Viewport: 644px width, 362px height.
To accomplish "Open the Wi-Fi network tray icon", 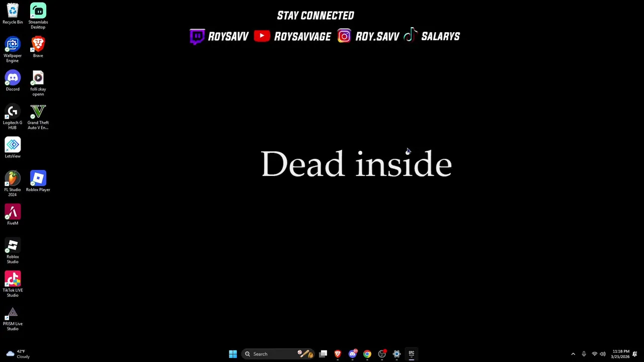I will tap(594, 354).
